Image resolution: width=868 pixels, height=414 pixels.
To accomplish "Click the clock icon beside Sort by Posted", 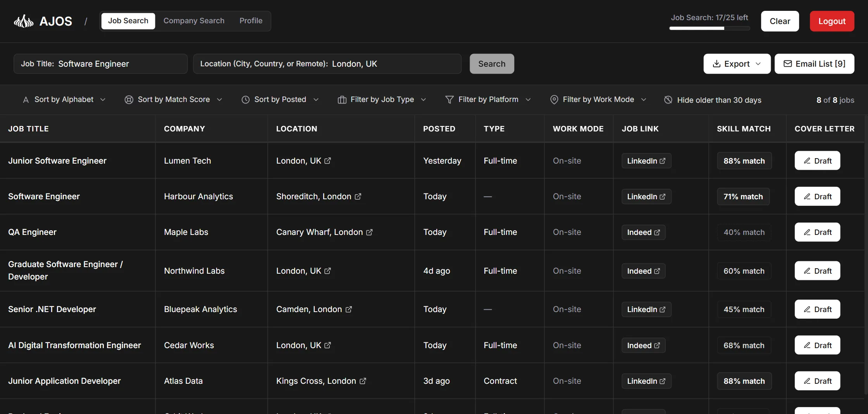I will [246, 100].
